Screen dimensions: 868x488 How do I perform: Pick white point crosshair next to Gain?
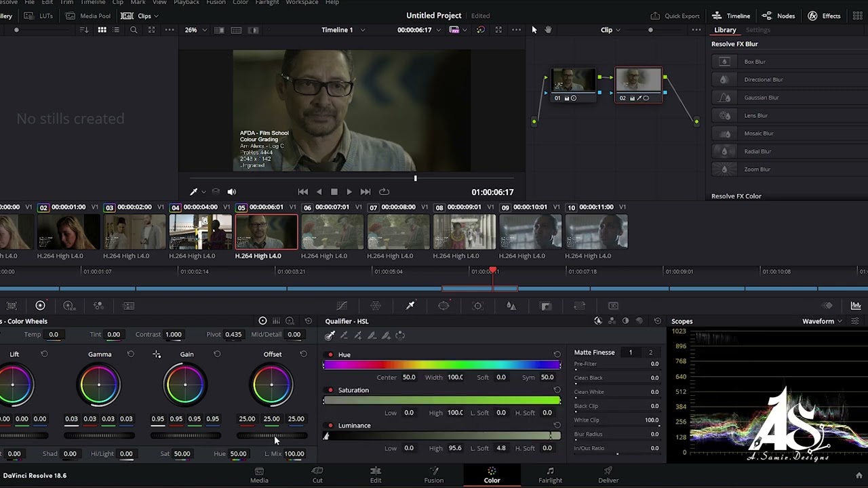tap(157, 354)
